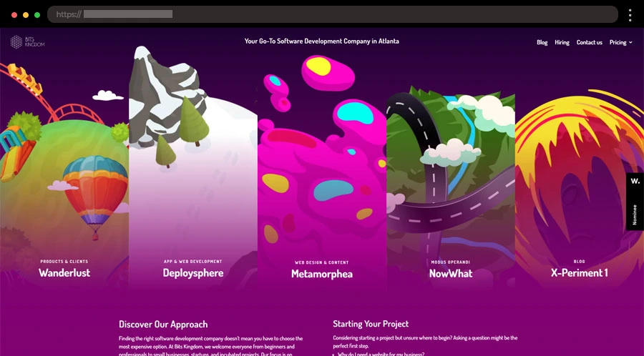The image size is (644, 356).
Task: Click the yellow window minimize dot
Action: 26,14
